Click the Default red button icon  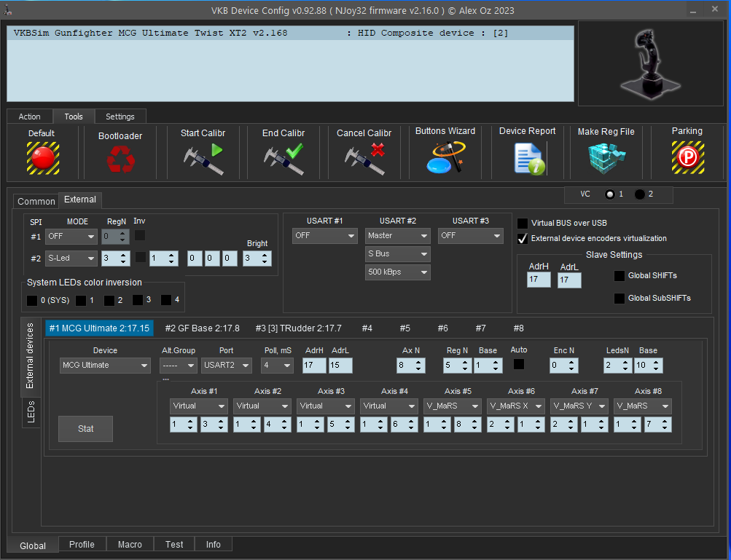(42, 157)
